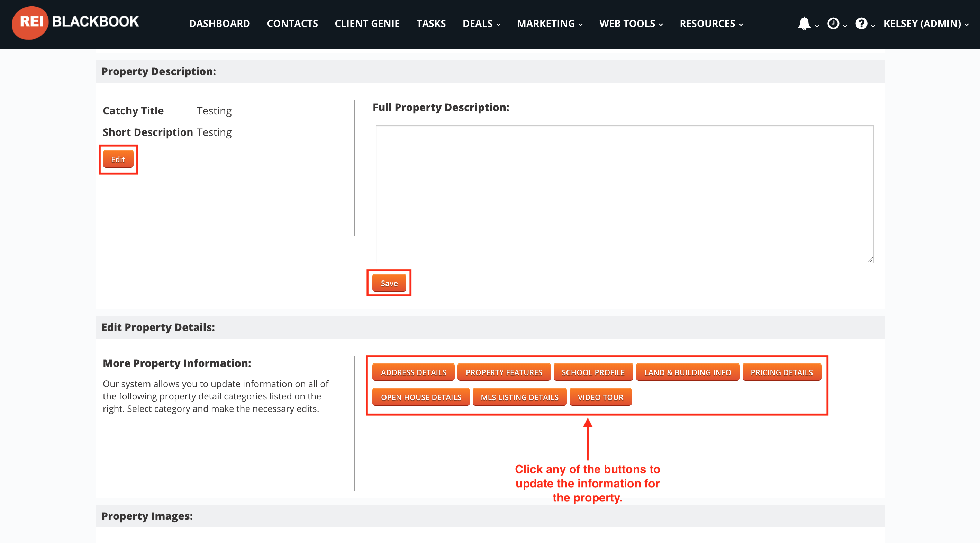Grab the textarea resize handle corner

coord(870,259)
